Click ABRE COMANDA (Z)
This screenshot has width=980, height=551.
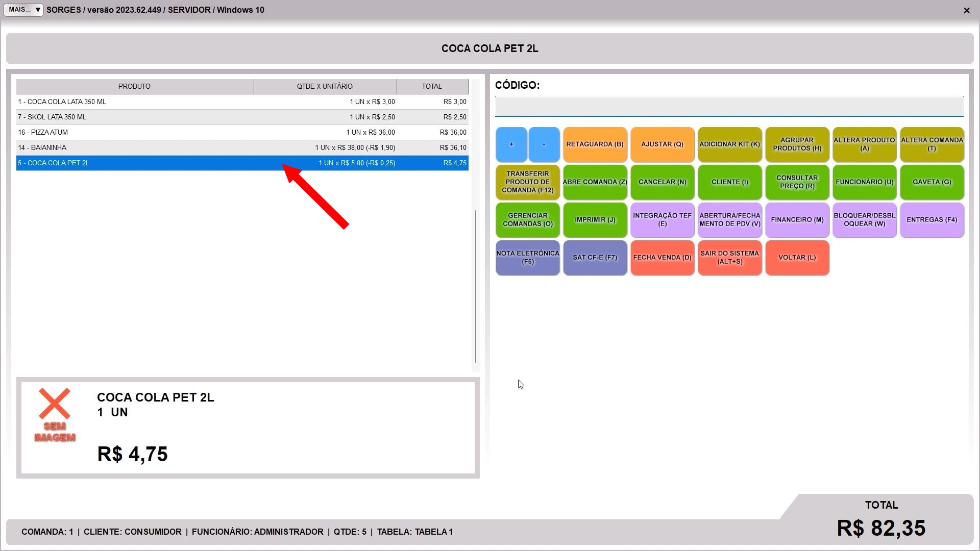595,182
